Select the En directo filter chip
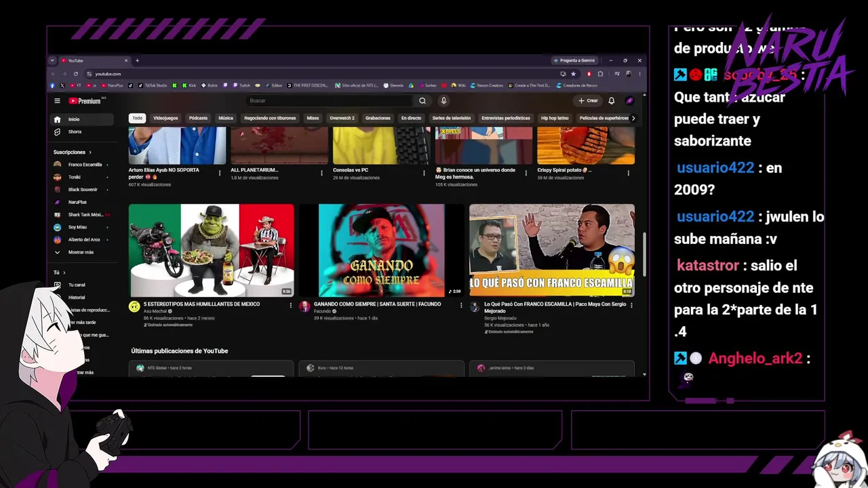Image resolution: width=868 pixels, height=488 pixels. [411, 118]
